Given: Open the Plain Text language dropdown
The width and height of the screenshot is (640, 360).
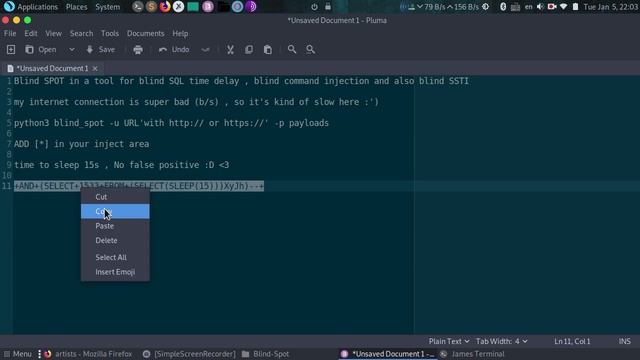Looking at the screenshot, I should [449, 341].
